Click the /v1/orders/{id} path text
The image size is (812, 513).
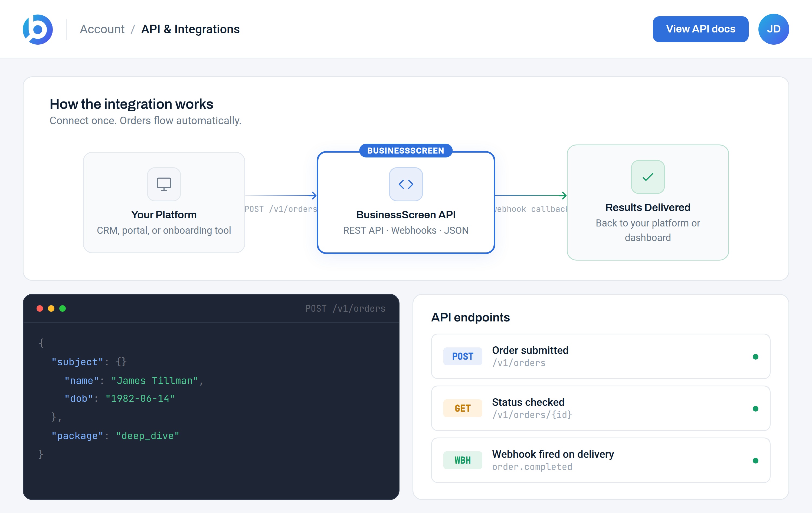(x=532, y=415)
